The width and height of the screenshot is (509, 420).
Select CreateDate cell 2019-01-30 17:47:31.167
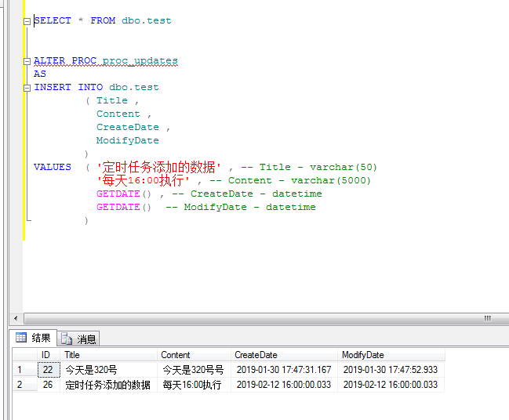pos(284,369)
